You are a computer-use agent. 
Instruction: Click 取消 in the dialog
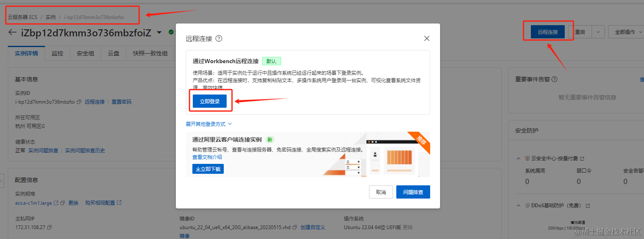coord(381,192)
